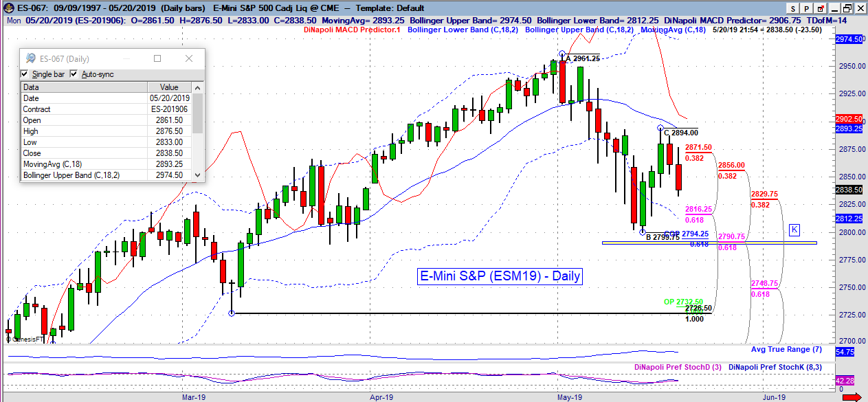
Task: Click the Value column header
Action: point(170,87)
